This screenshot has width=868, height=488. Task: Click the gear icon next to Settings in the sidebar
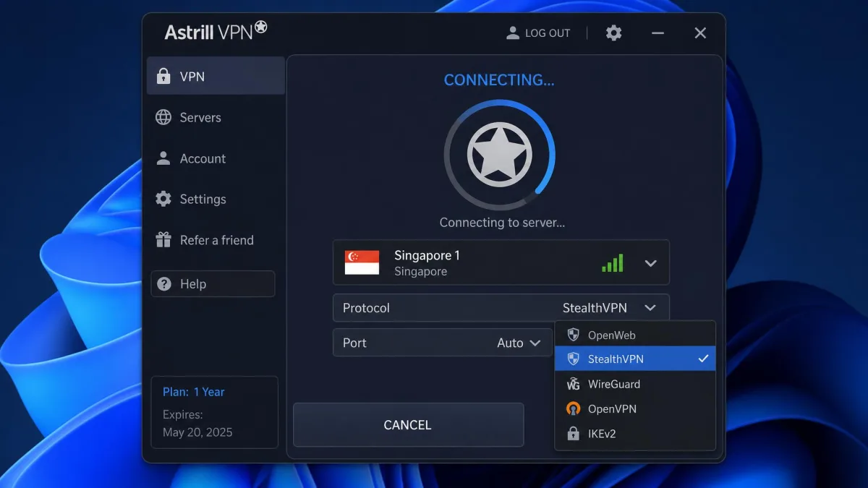click(x=163, y=199)
